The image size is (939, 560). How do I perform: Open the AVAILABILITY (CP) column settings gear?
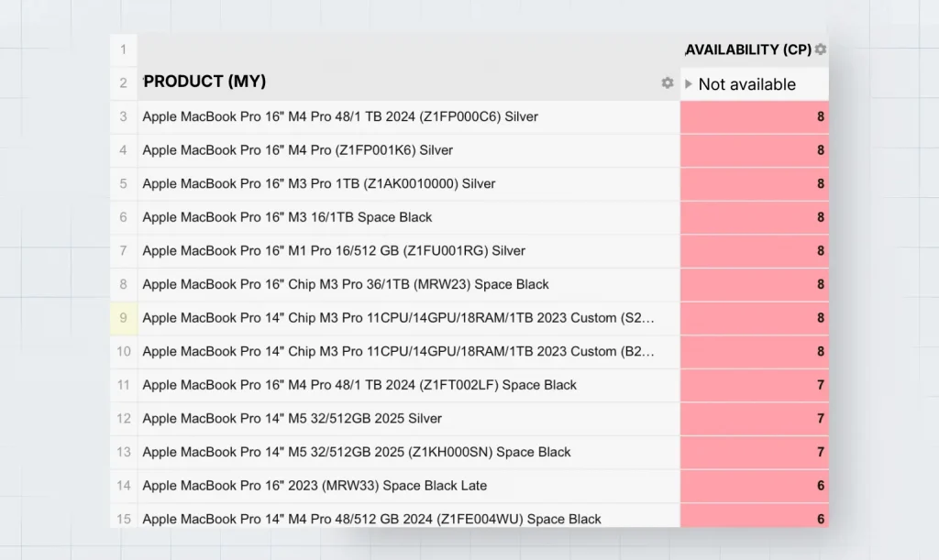coord(820,49)
